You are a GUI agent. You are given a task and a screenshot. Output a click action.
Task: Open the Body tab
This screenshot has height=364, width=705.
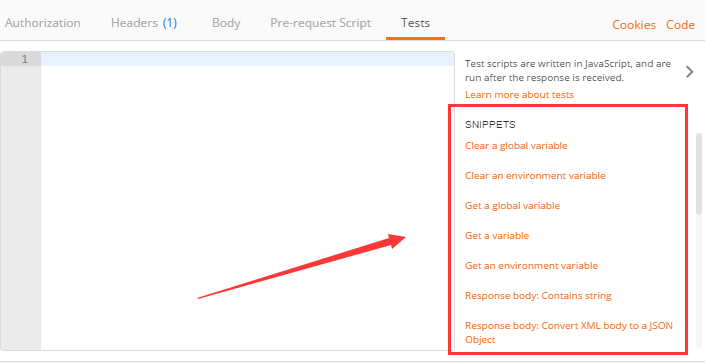226,23
